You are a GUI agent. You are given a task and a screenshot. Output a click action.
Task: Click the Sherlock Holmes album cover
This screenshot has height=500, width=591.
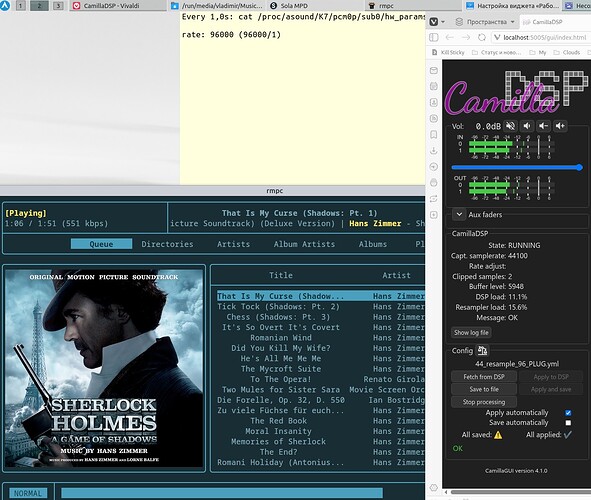(x=104, y=368)
